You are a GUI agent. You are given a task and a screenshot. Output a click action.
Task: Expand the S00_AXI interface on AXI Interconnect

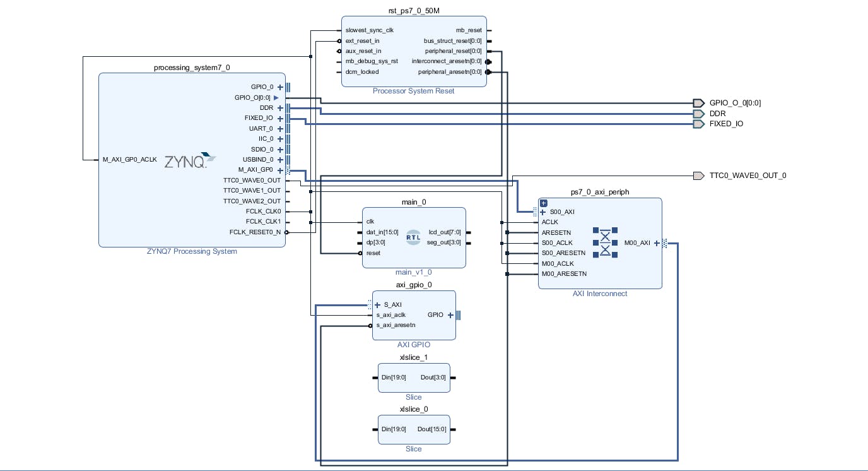543,212
